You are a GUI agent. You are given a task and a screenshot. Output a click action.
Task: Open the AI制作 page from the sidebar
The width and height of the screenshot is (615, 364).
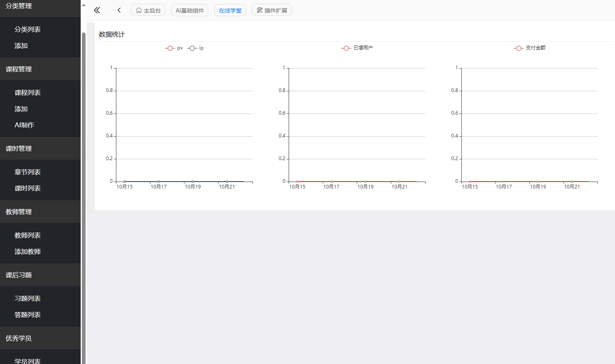point(24,125)
